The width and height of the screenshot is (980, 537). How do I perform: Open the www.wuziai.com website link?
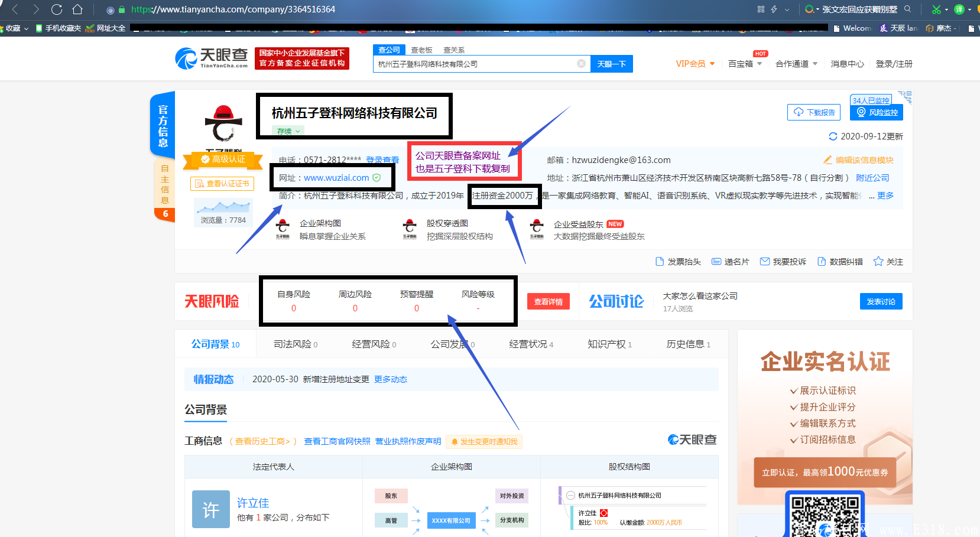point(338,177)
